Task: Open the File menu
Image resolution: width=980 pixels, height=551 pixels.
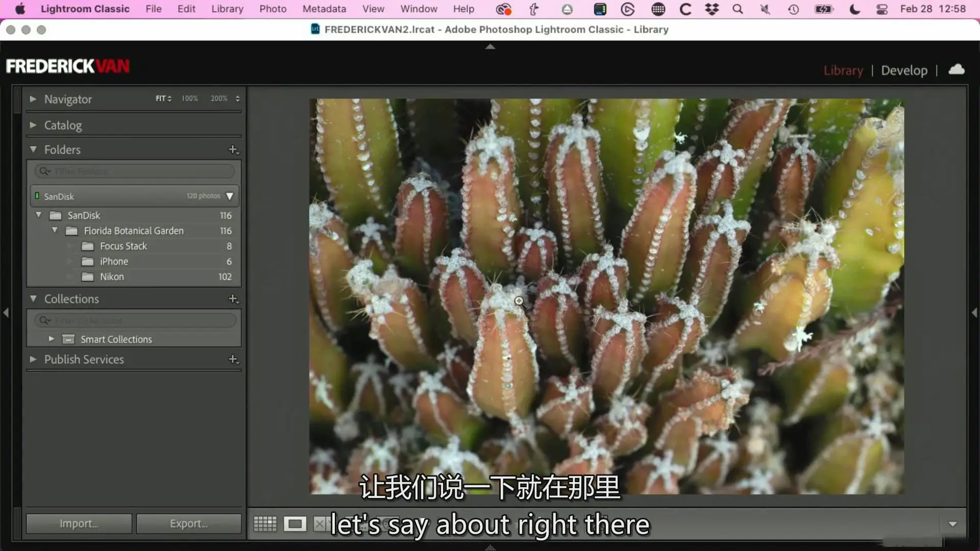Action: pyautogui.click(x=153, y=9)
